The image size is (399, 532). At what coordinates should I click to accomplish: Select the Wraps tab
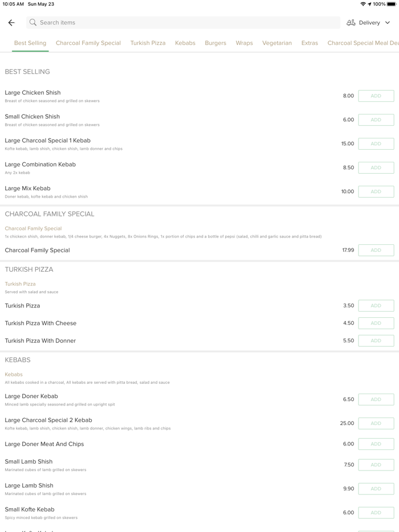[244, 43]
